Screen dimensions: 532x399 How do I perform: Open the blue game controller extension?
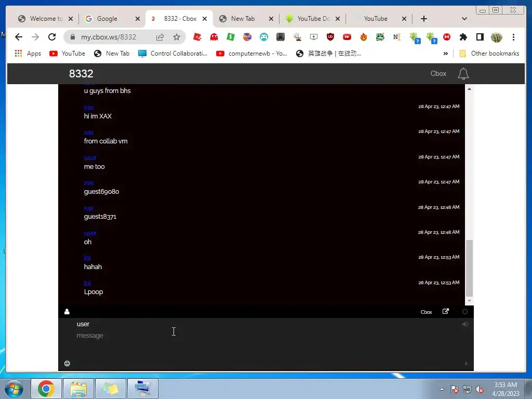pos(263,37)
